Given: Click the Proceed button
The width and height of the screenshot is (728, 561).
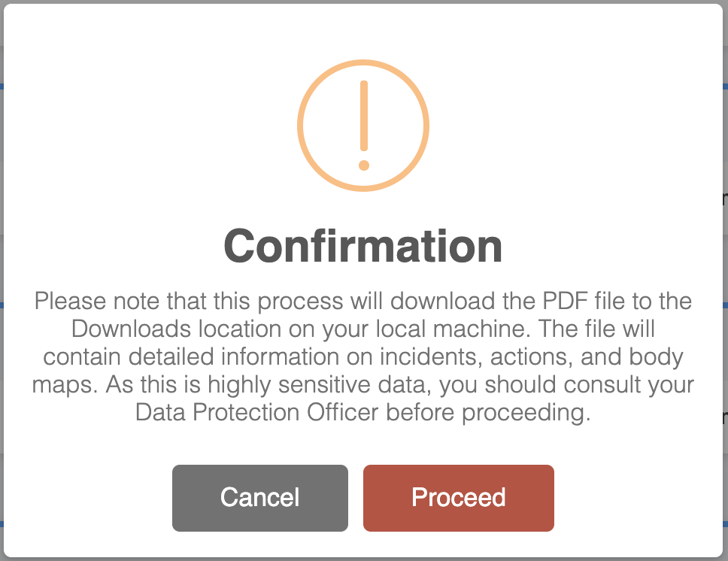Looking at the screenshot, I should click(x=458, y=498).
